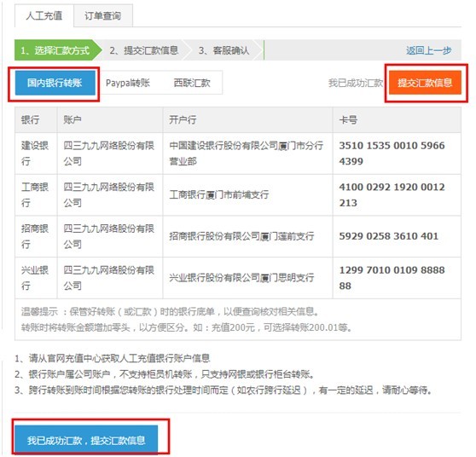Click step 2 提交汇款信息

tap(144, 50)
